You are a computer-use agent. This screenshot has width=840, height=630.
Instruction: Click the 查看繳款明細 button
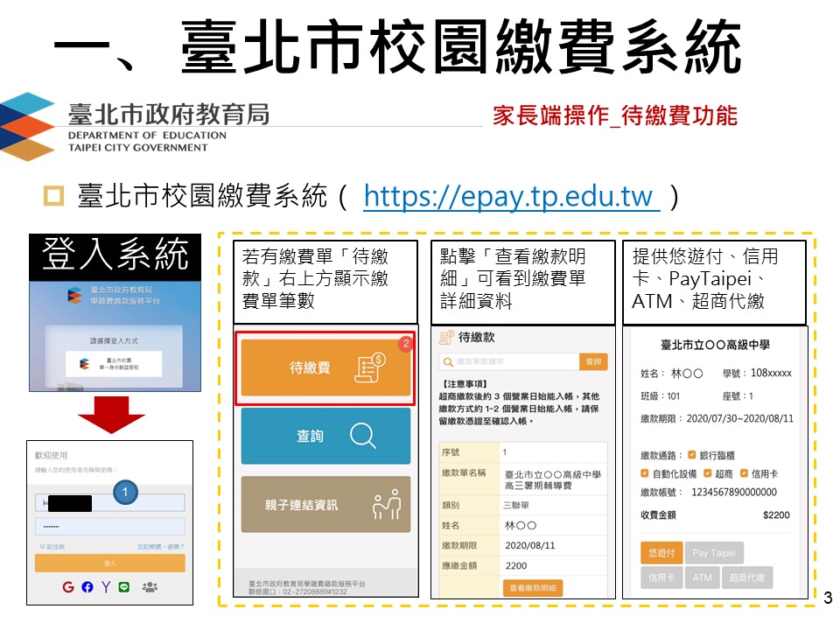click(533, 588)
